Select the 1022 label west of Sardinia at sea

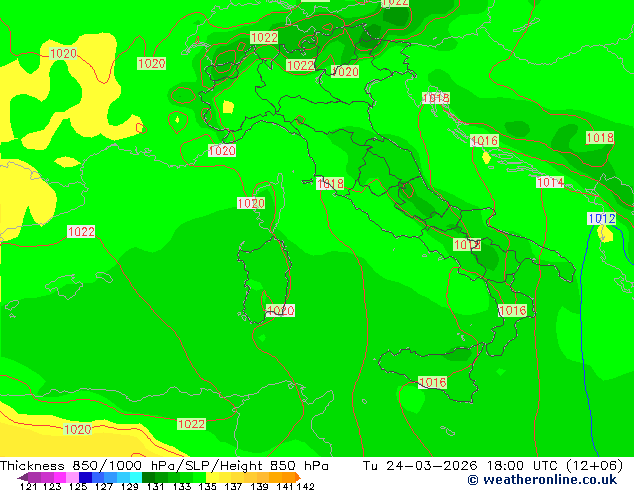[x=81, y=232]
